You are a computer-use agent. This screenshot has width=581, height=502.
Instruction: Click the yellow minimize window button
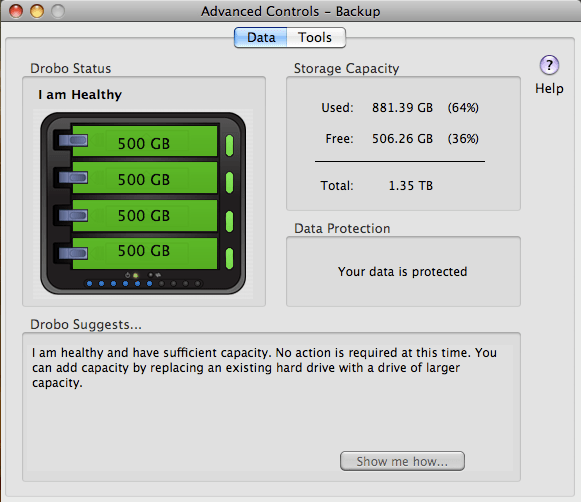pyautogui.click(x=37, y=11)
